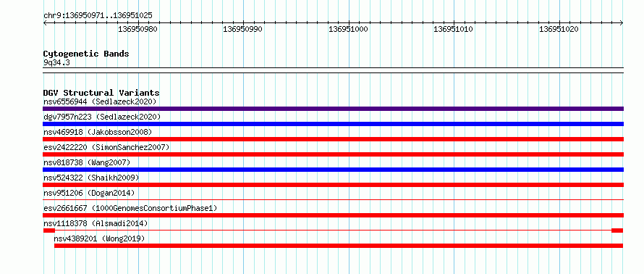Viewport: 644px width, 274px height.
Task: Click the left arrow of the ruler
Action: click(x=45, y=23)
